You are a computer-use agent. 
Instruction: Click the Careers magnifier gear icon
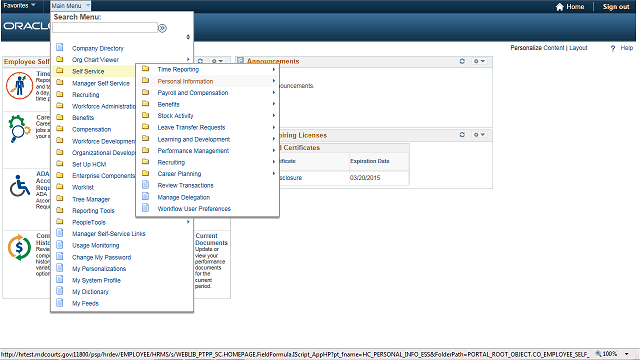click(19, 129)
